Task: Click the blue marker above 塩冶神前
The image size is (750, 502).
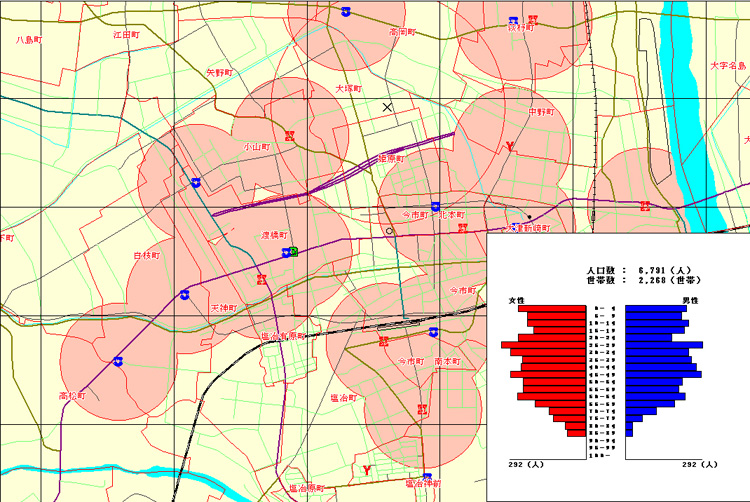Action: pyautogui.click(x=427, y=476)
